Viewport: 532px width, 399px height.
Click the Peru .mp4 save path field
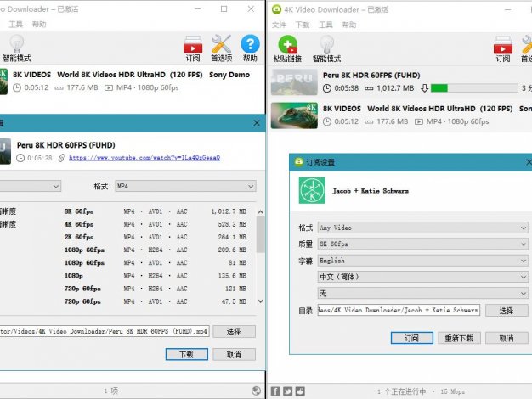tap(105, 331)
